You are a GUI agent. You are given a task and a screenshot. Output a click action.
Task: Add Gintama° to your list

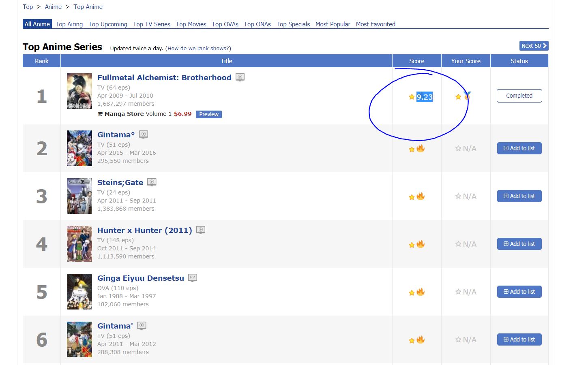[x=519, y=148]
